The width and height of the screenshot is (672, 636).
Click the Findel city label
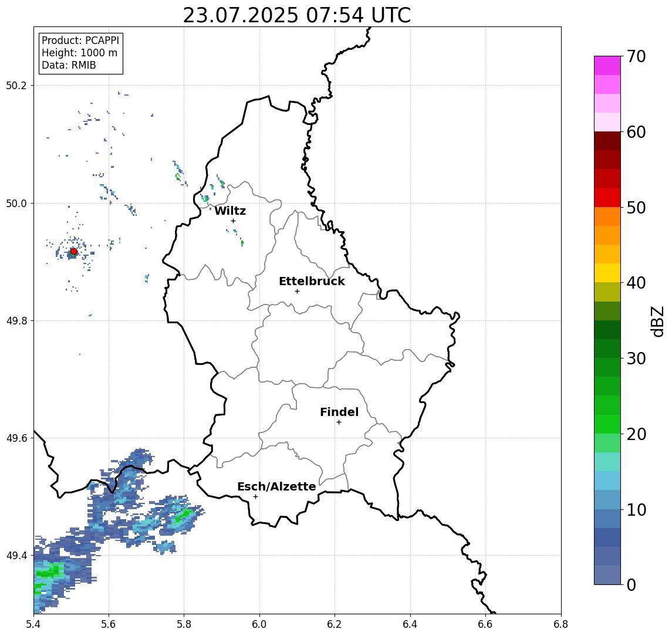click(339, 412)
